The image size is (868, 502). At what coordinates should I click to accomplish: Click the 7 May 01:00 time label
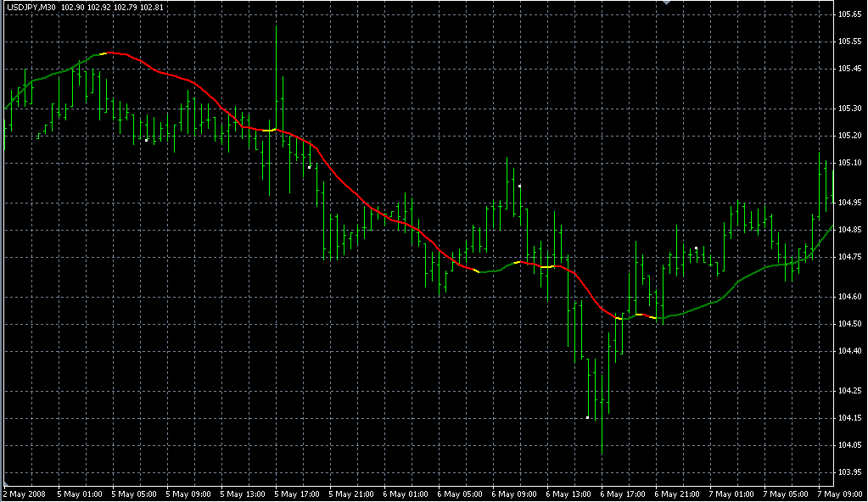click(x=731, y=494)
